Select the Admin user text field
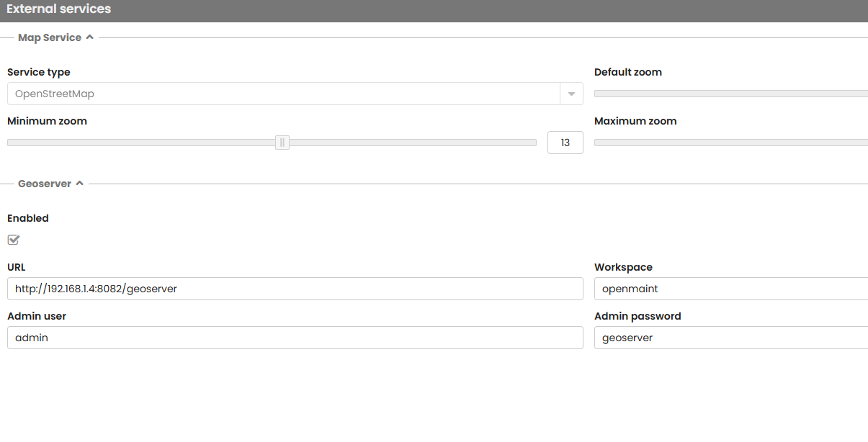The height and width of the screenshot is (442, 868). [295, 338]
